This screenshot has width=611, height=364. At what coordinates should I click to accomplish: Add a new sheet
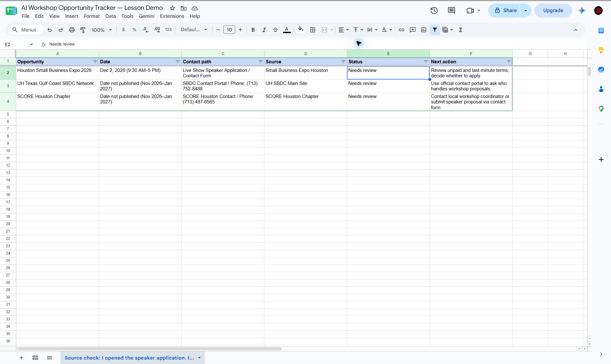[21, 358]
